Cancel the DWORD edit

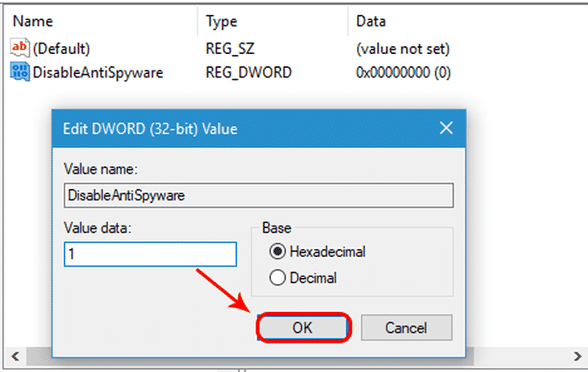407,328
